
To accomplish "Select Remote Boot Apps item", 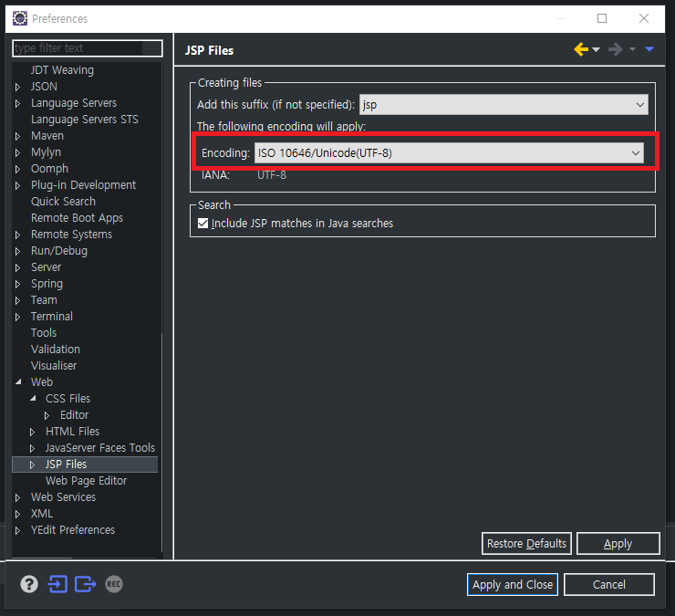I will tap(77, 217).
